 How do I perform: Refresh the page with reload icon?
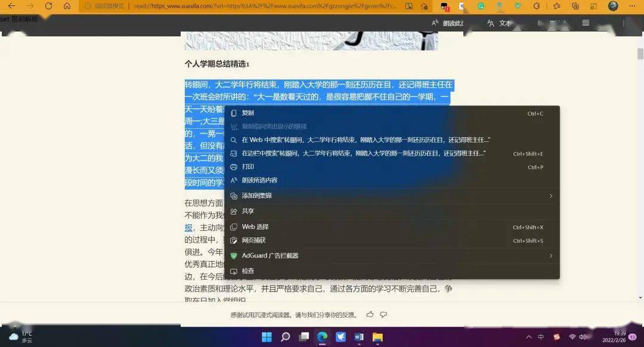click(48, 6)
